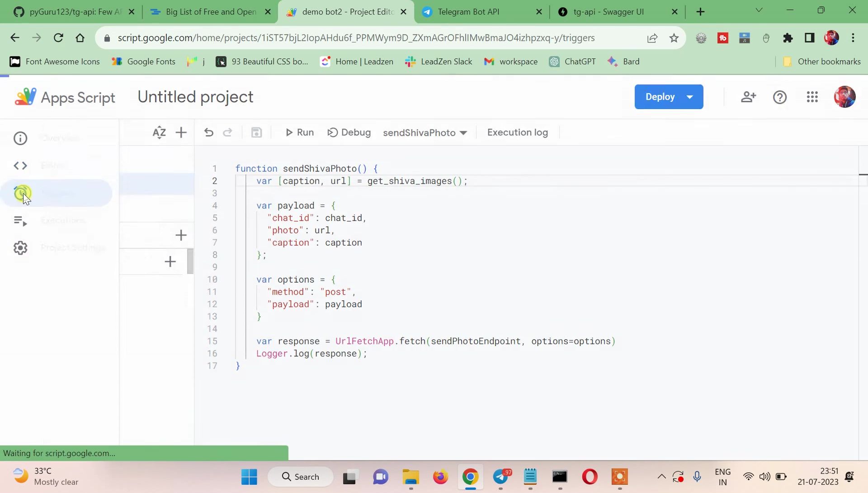868x493 pixels.
Task: Show hidden system tray icons
Action: [x=661, y=477]
